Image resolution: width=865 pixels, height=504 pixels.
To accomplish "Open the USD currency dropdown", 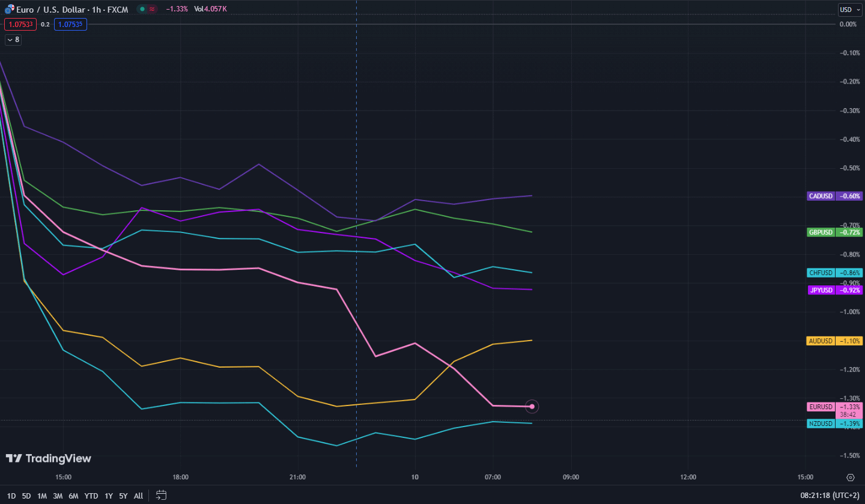I will (849, 10).
